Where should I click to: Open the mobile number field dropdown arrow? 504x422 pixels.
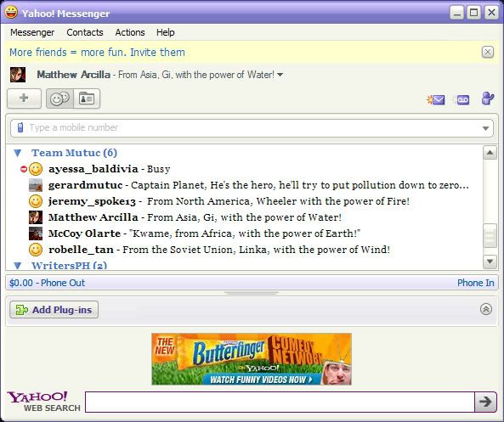485,128
